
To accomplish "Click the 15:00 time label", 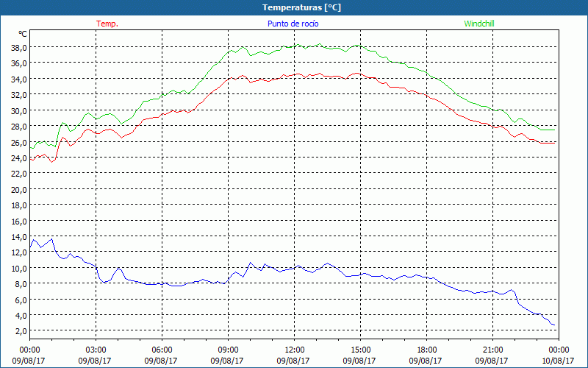I will coord(360,350).
